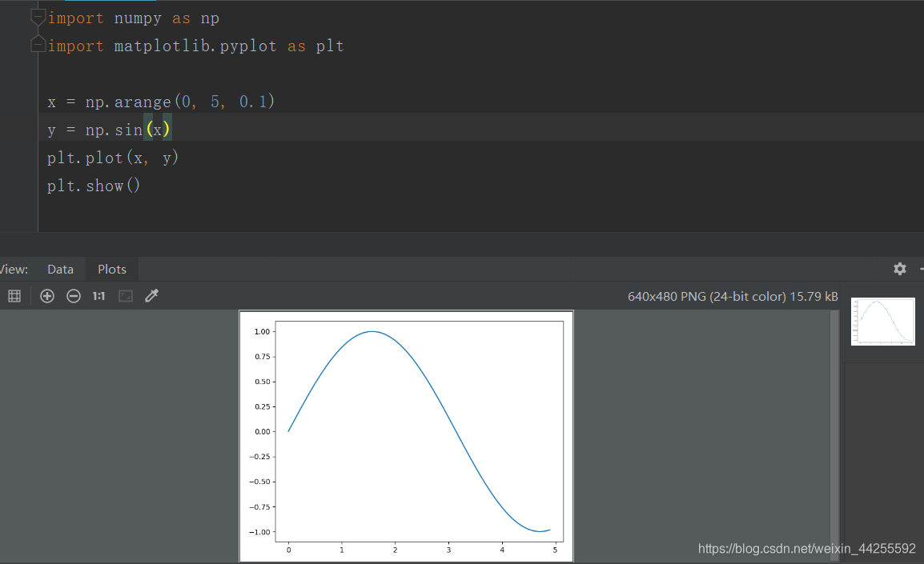This screenshot has width=924, height=564.
Task: Toggle the grid view icon in the toolbar
Action: pos(14,296)
